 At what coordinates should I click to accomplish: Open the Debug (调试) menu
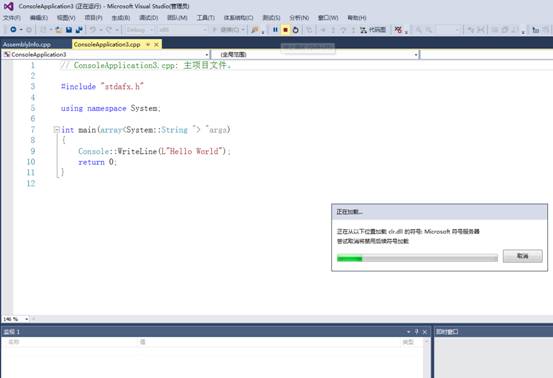click(148, 18)
